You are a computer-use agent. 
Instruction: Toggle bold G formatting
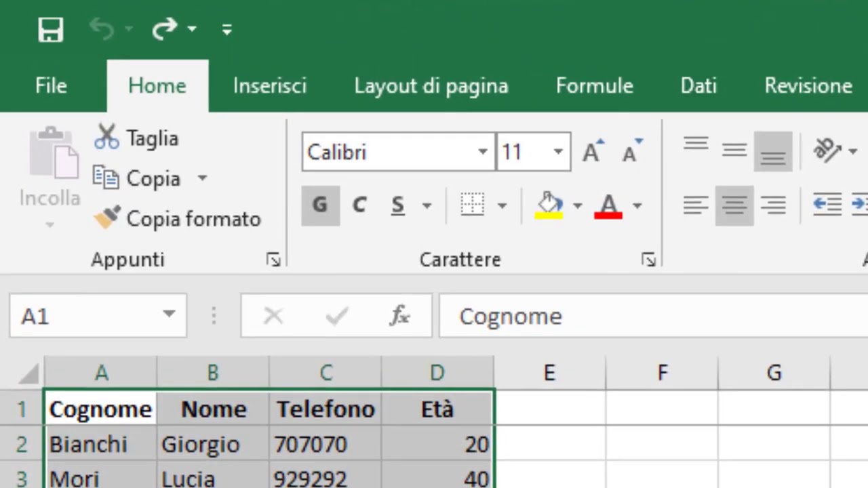click(320, 205)
